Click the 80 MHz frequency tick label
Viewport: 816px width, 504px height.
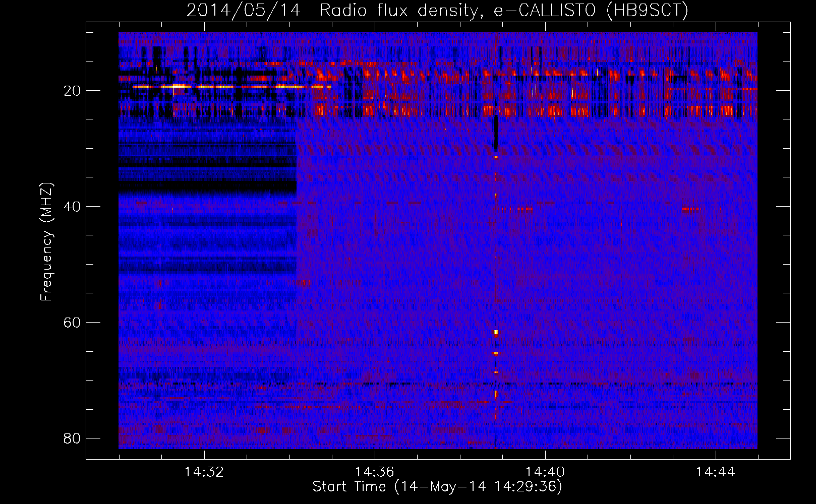tap(73, 438)
